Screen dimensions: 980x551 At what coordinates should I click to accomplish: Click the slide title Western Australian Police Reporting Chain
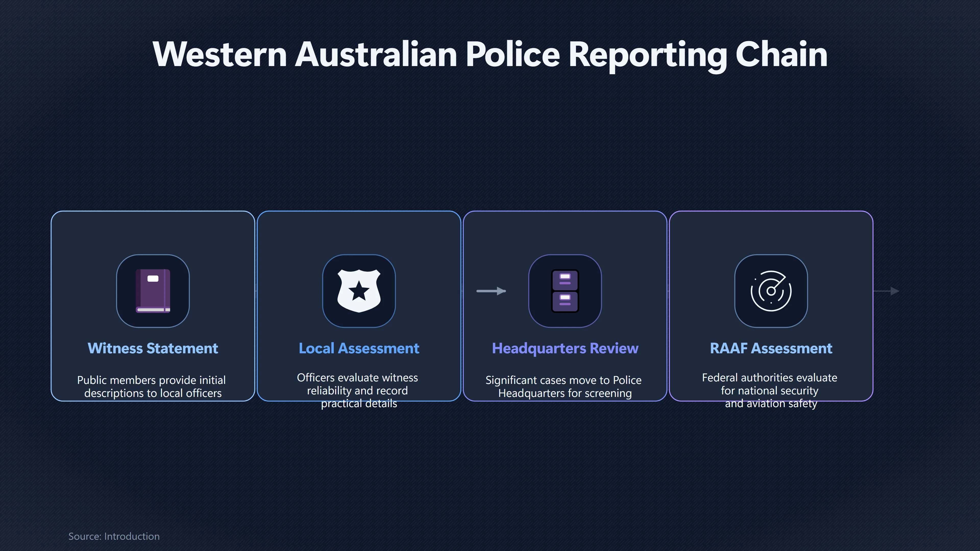(x=490, y=55)
